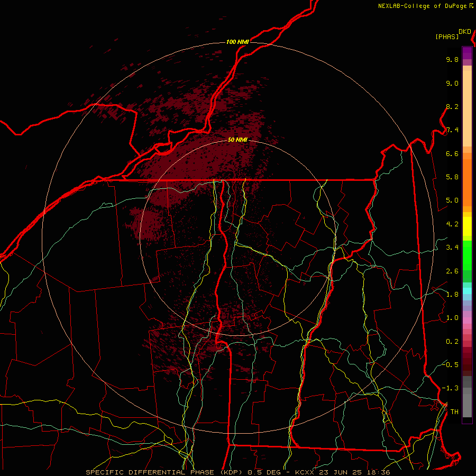Click the 3.4 scale value
This screenshot has height=476, width=476.
(452, 248)
